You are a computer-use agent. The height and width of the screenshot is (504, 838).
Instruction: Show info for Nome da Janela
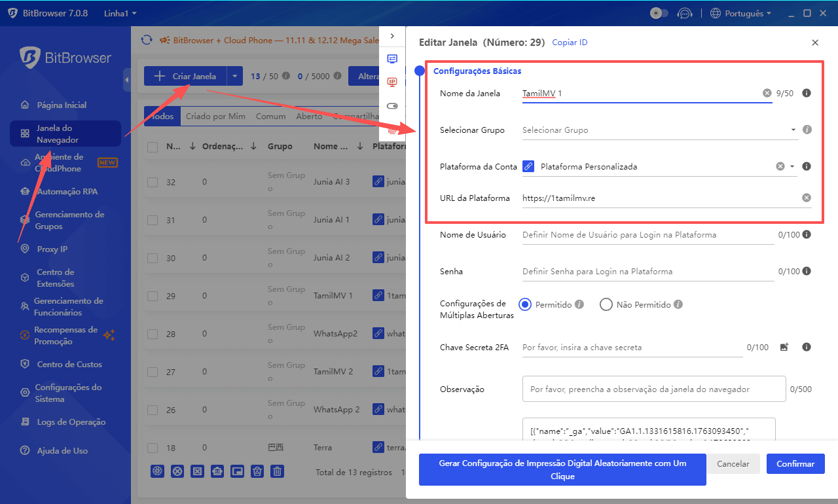[x=807, y=94]
